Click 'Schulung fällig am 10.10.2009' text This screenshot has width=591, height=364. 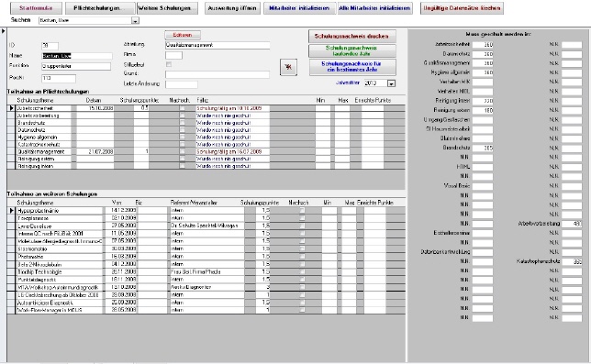click(x=229, y=108)
